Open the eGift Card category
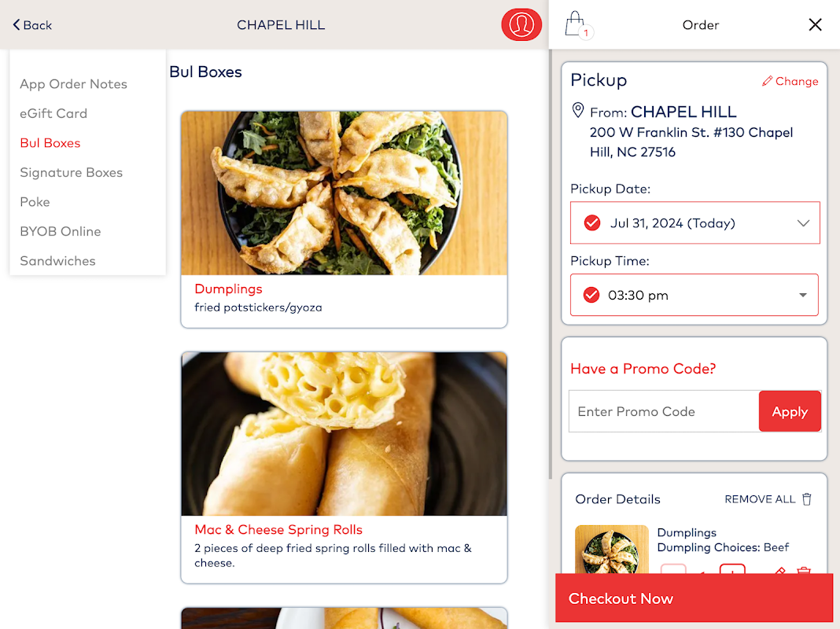 click(x=53, y=113)
